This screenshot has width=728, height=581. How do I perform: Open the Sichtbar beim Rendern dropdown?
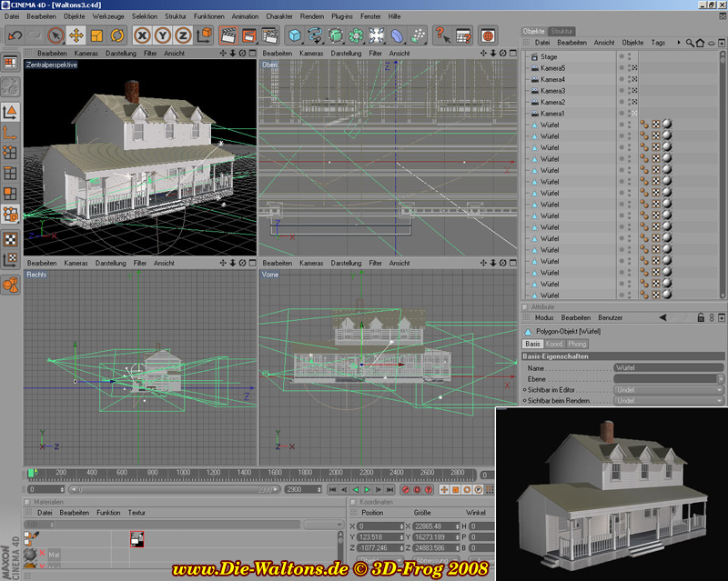point(668,400)
